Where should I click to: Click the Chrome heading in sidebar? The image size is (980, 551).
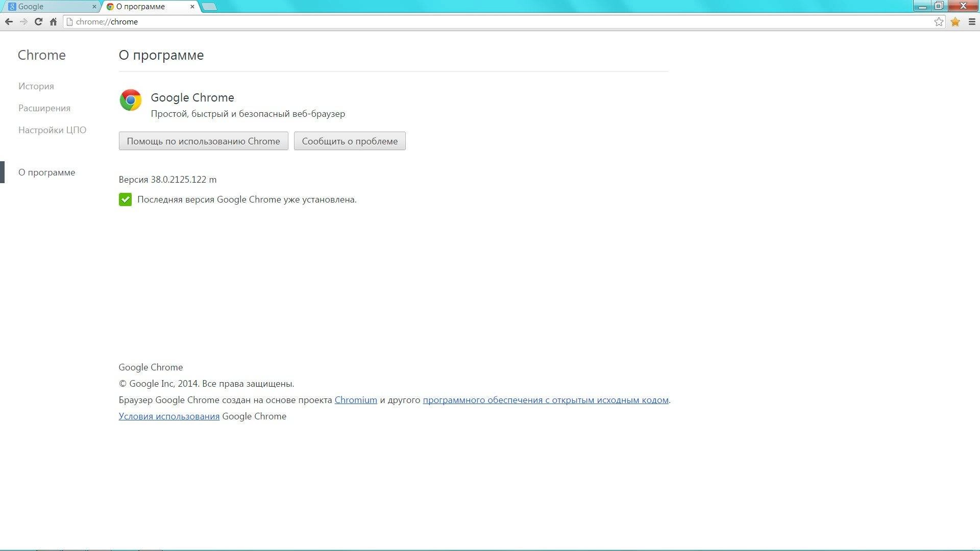click(42, 55)
